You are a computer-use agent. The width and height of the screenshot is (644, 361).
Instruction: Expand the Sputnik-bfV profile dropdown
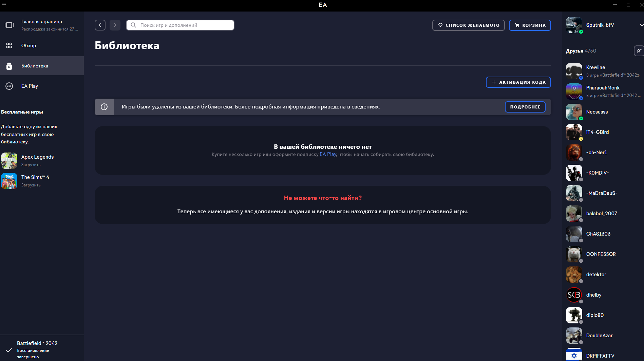641,25
